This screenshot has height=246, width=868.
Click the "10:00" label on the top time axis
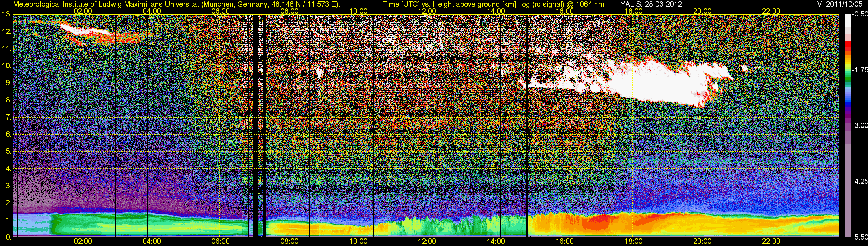358,12
